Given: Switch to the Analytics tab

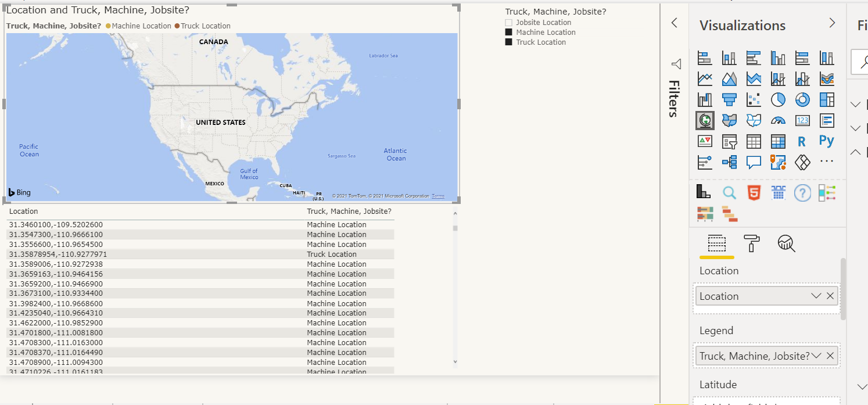Looking at the screenshot, I should [x=786, y=243].
